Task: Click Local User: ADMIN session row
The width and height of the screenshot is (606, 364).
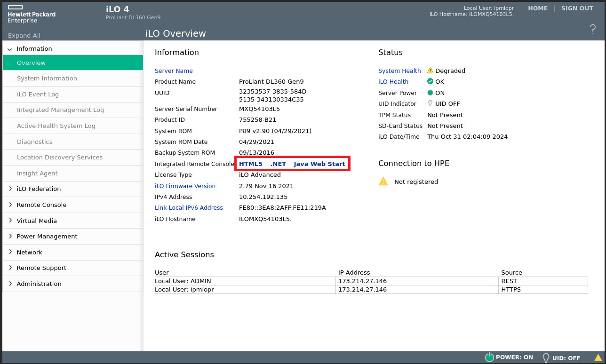Action: point(371,281)
